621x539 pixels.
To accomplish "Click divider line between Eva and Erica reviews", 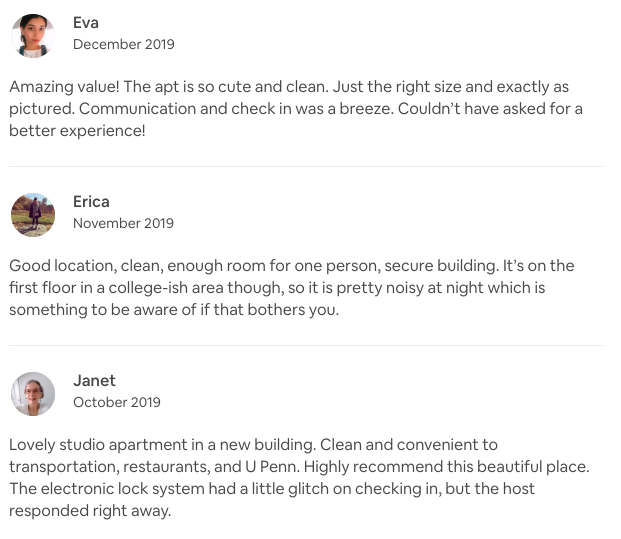I will point(306,166).
